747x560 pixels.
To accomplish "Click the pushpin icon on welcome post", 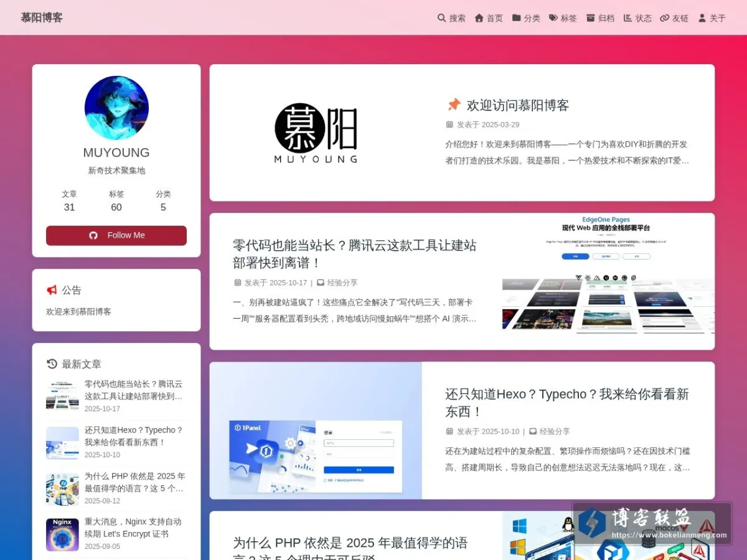I will [454, 105].
